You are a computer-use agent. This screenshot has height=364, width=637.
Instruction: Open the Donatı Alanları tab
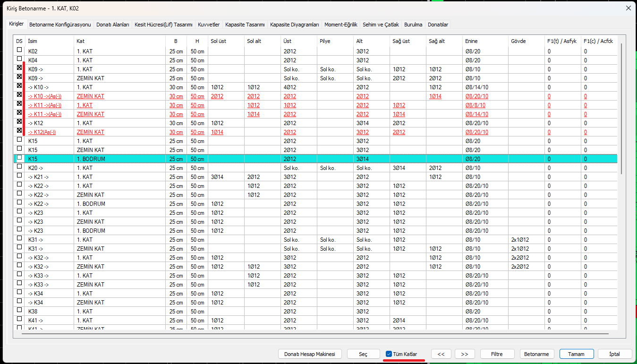[113, 24]
